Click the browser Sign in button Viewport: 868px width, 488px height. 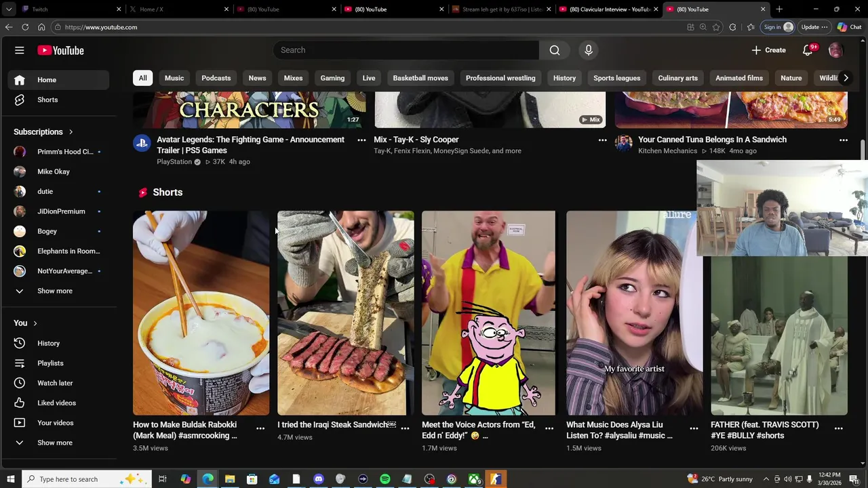777,27
